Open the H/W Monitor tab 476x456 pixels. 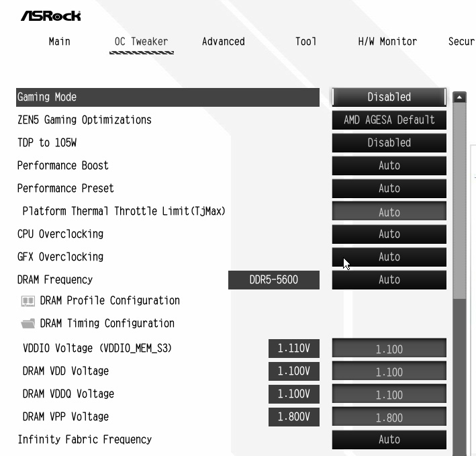coord(387,41)
